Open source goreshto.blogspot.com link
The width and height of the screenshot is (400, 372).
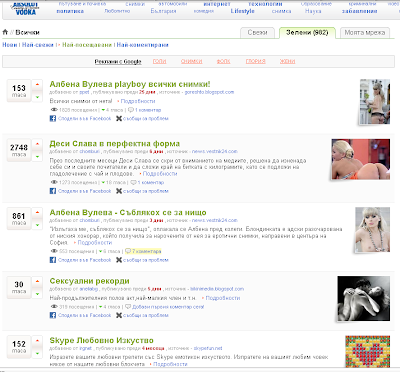tap(209, 92)
